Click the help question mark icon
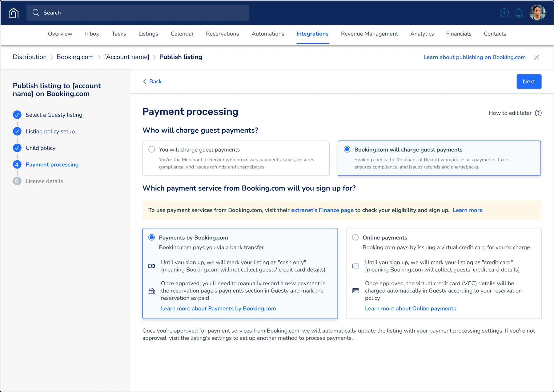Screen dimensions: 554x392 pyautogui.click(x=538, y=113)
